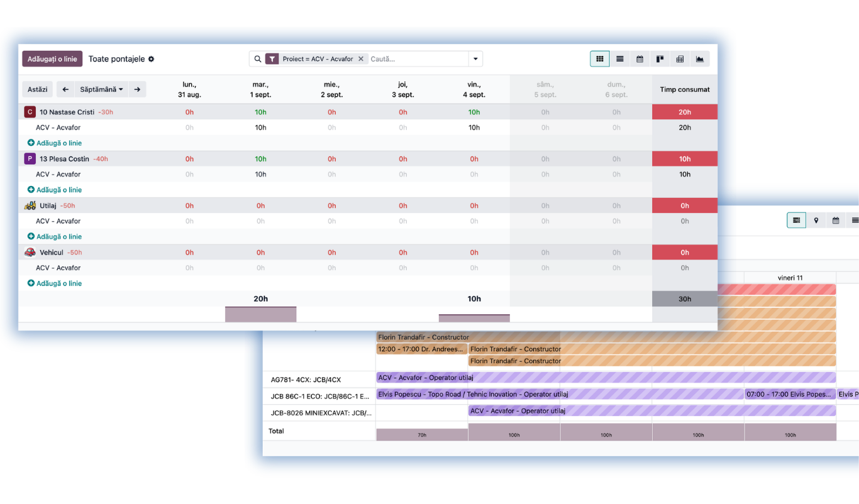Click the red 10h Timp consumat cell for Plesa Costin
This screenshot has height=504, width=859.
coord(685,159)
